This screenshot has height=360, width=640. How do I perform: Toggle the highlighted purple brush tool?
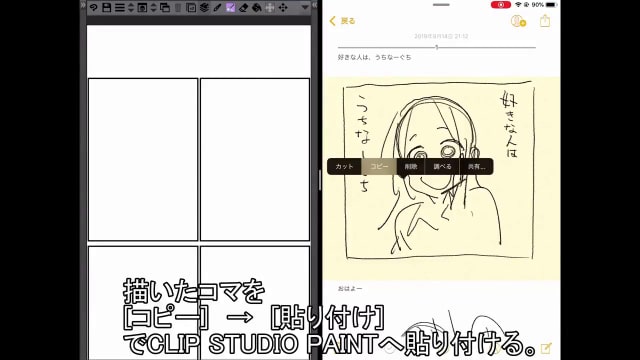pyautogui.click(x=231, y=7)
